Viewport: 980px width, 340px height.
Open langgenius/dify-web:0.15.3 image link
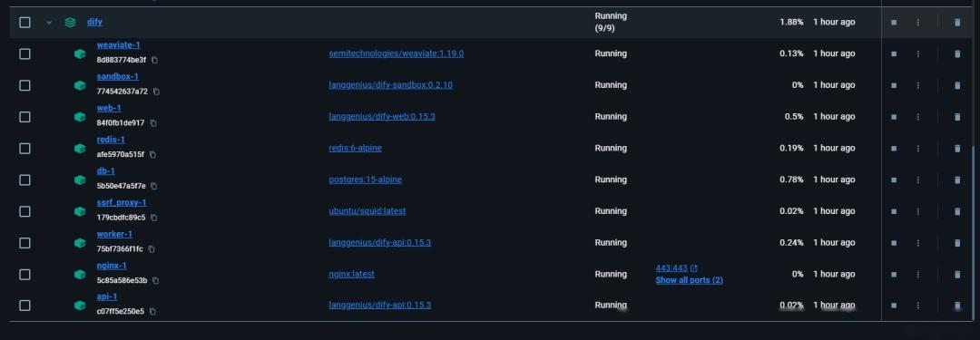point(382,117)
